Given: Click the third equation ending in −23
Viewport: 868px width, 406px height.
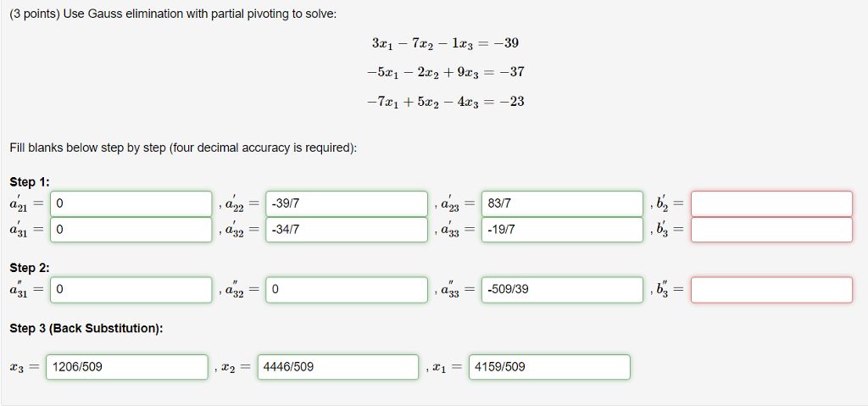Looking at the screenshot, I should [446, 102].
